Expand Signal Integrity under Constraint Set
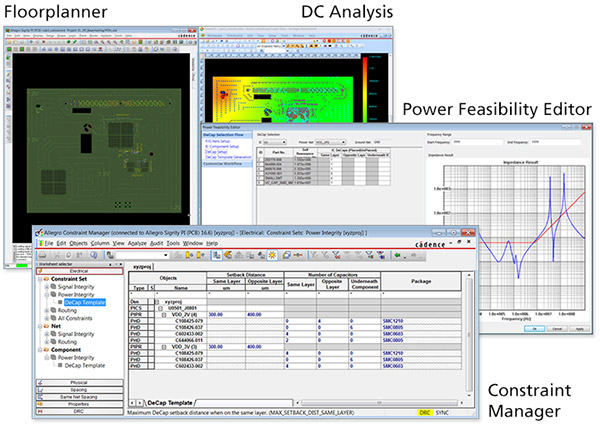 [47, 287]
